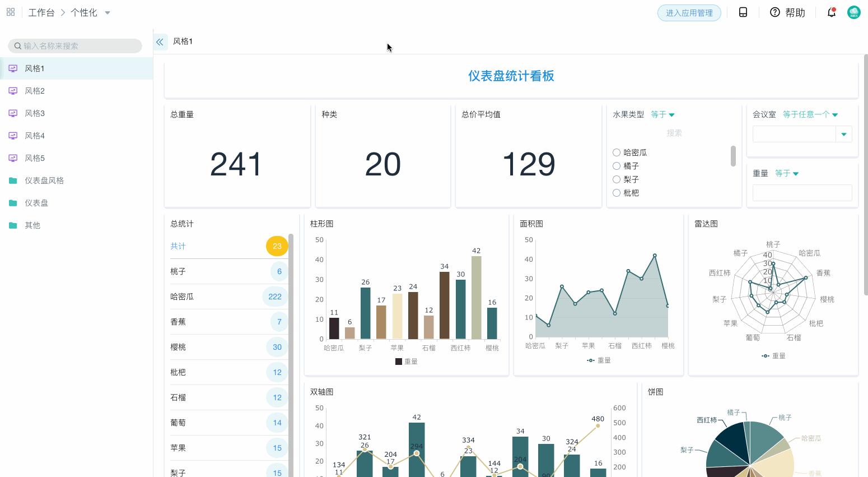Viewport: 868px width, 477px height.
Task: Click the 进入应用管理 button
Action: 689,12
